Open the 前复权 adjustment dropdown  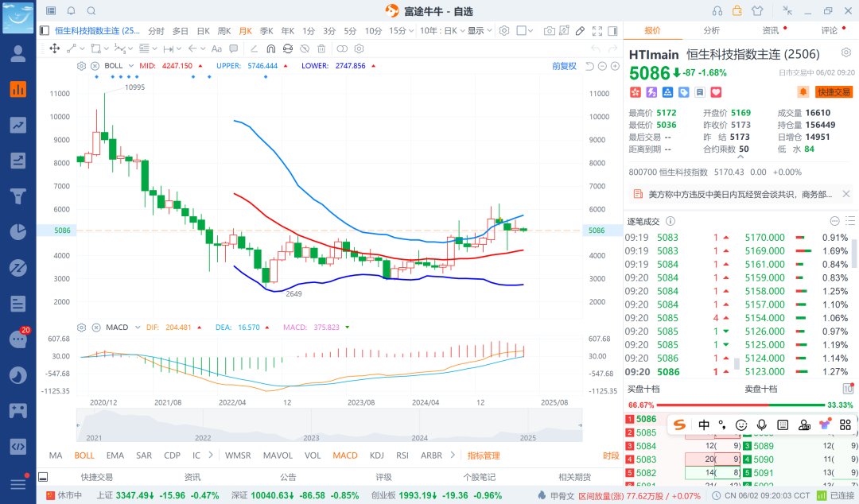click(x=564, y=66)
